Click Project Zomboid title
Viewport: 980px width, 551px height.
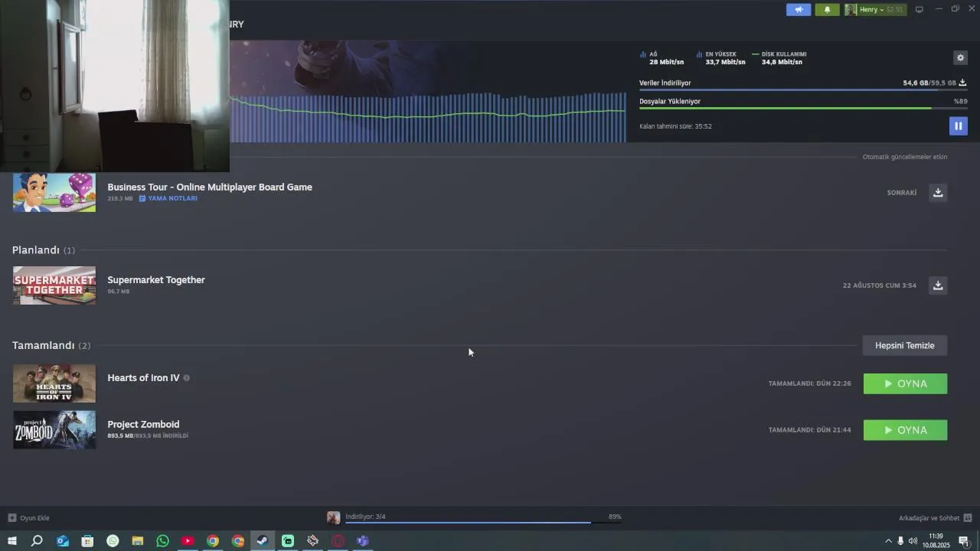click(x=143, y=424)
